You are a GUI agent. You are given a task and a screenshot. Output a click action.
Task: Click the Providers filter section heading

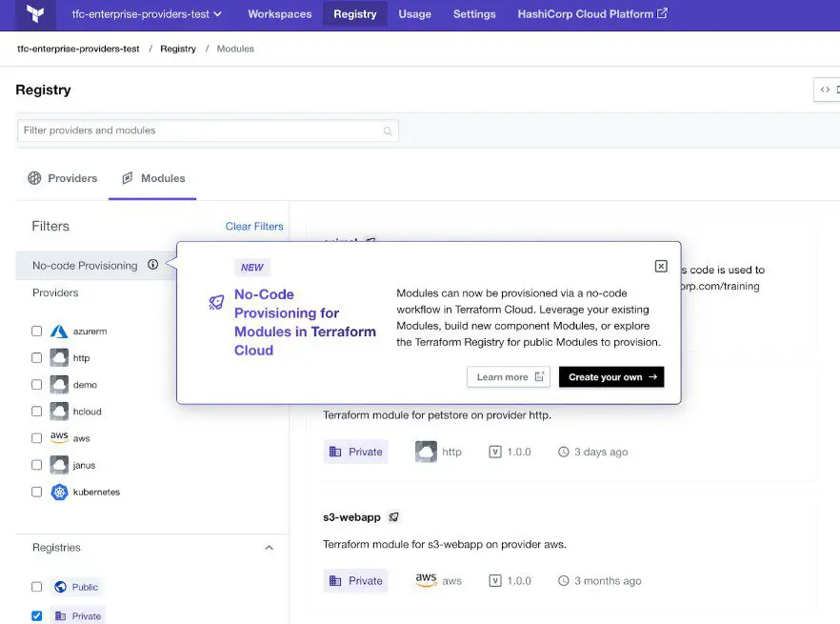pyautogui.click(x=55, y=292)
